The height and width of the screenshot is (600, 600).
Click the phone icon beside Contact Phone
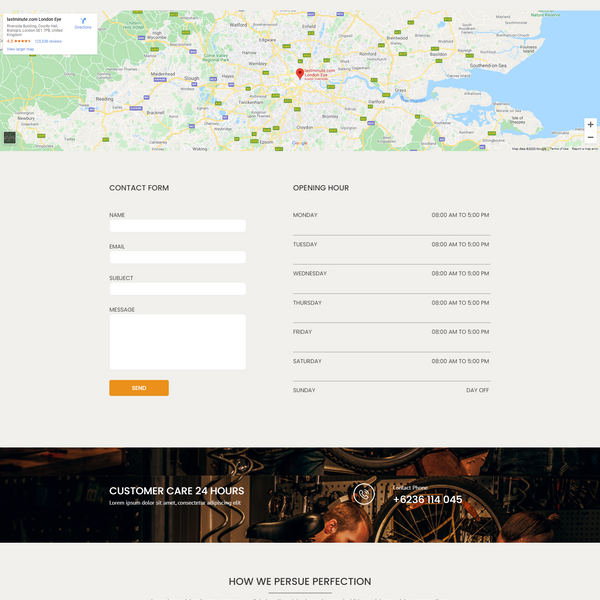(x=364, y=494)
